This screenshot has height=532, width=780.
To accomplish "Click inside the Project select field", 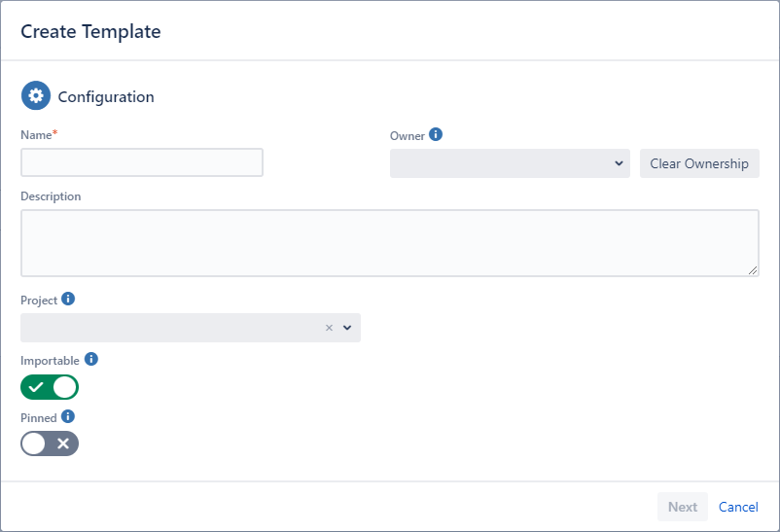I will pyautogui.click(x=170, y=328).
